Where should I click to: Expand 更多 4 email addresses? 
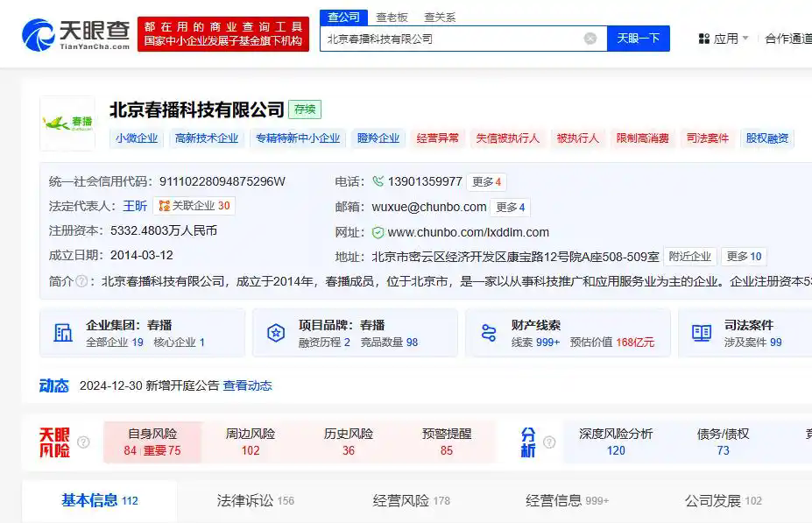click(511, 207)
